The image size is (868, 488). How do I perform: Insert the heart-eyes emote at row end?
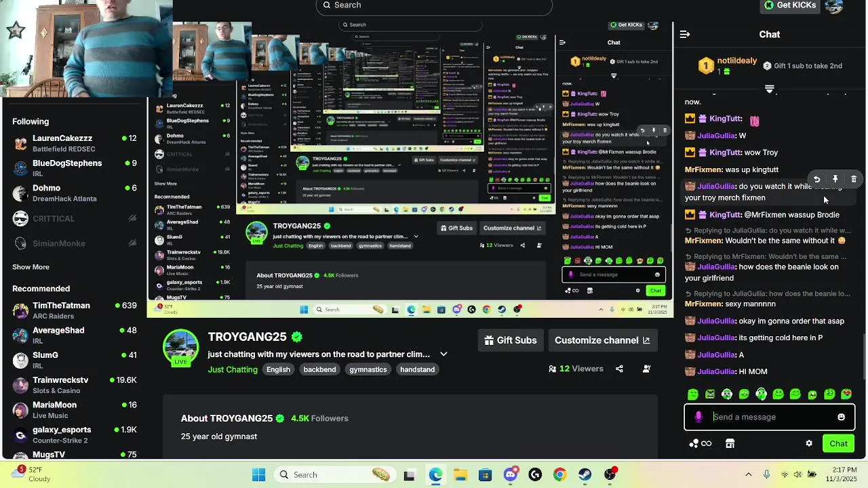click(x=846, y=394)
